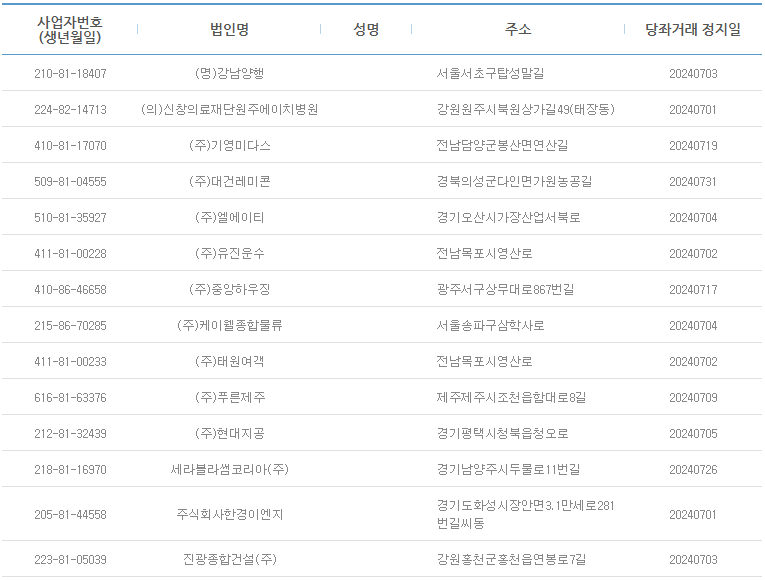Select business number 218-81-16970
The image size is (765, 581).
70,470
